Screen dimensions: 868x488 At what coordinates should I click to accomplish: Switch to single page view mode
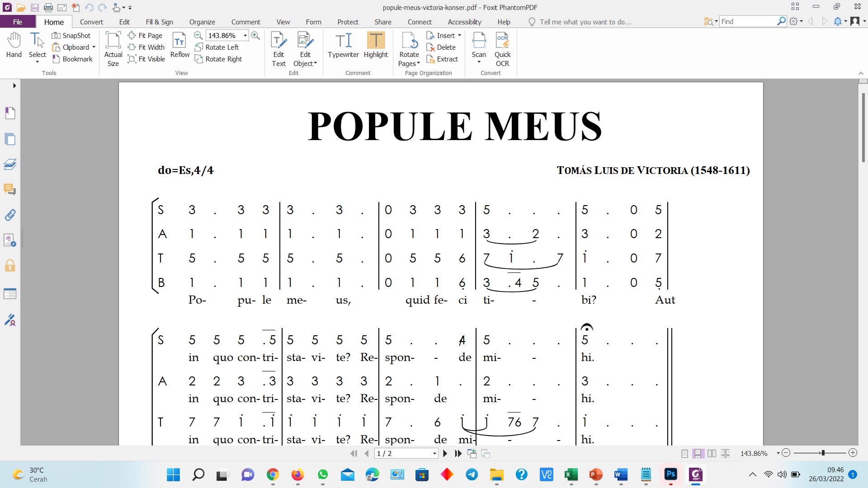tap(684, 453)
